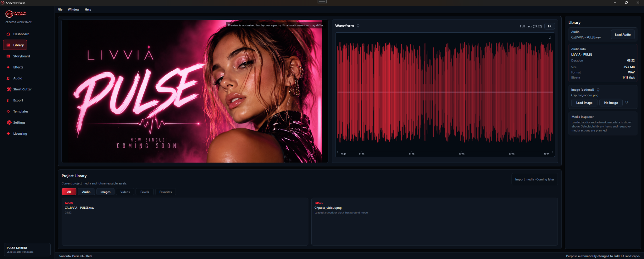Viewport: 644px width, 259px height.
Task: Click the 02:00 waveform time marker
Action: [x=462, y=154]
